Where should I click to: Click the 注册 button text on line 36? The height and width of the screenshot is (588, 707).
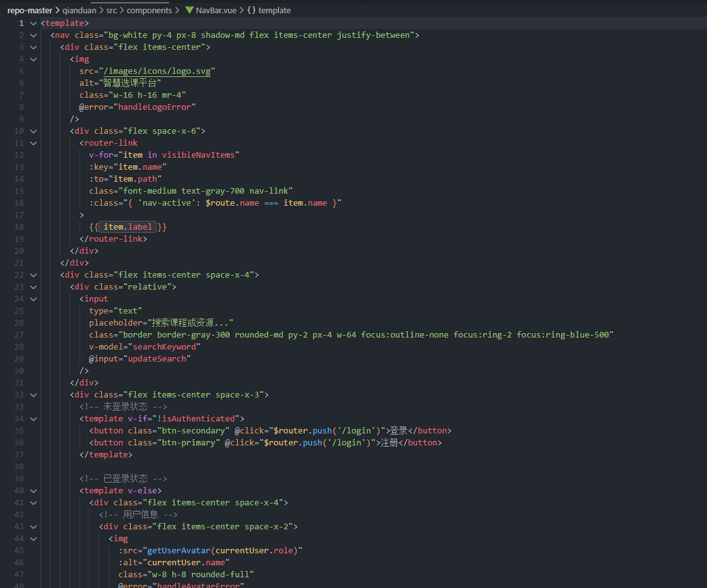coord(389,442)
